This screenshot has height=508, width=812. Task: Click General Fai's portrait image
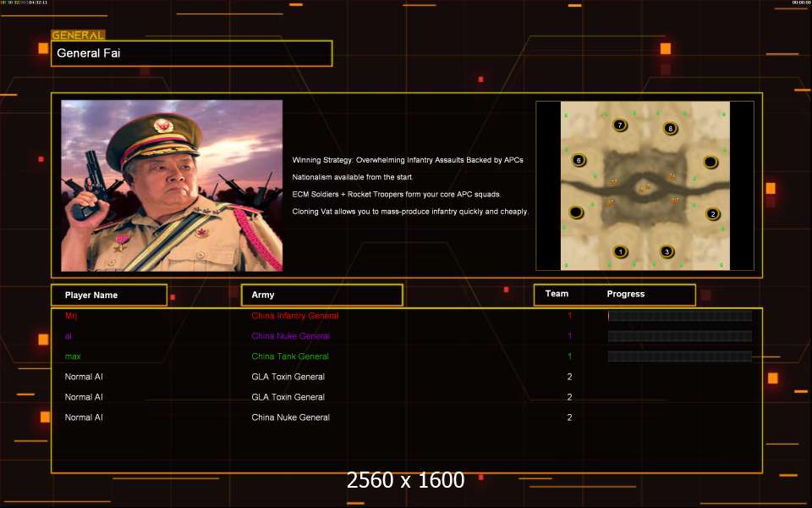172,185
